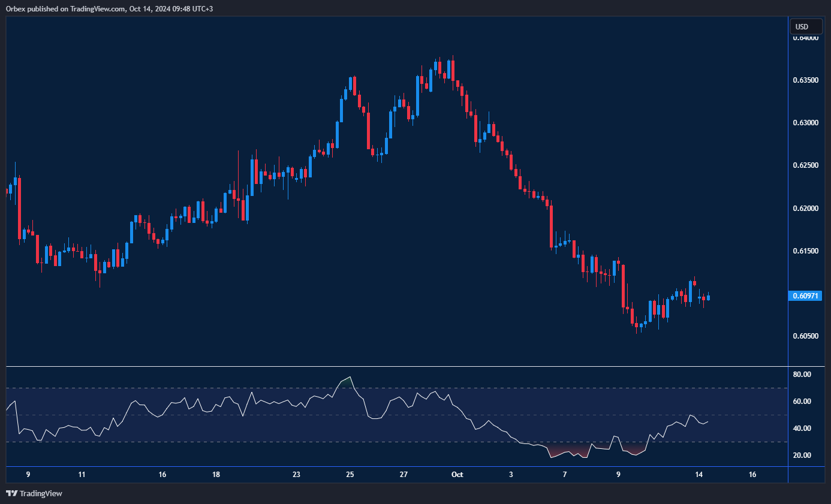Click the 20.00 label on the RSI scale
The width and height of the screenshot is (831, 504).
(x=802, y=455)
